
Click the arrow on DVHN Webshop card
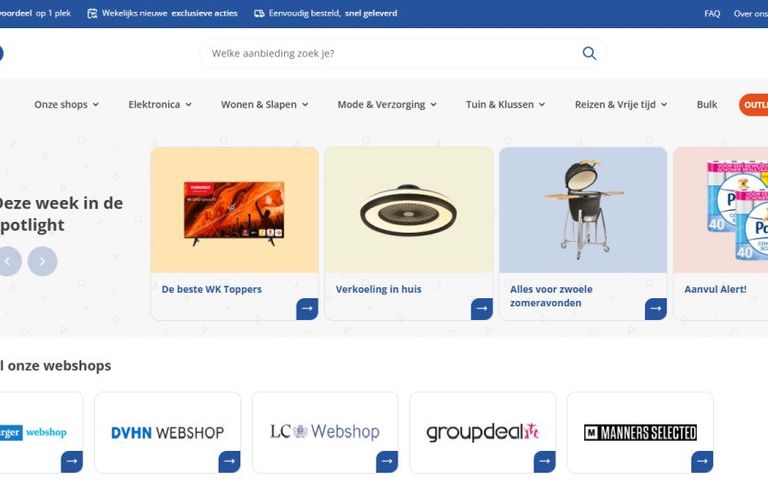click(229, 462)
